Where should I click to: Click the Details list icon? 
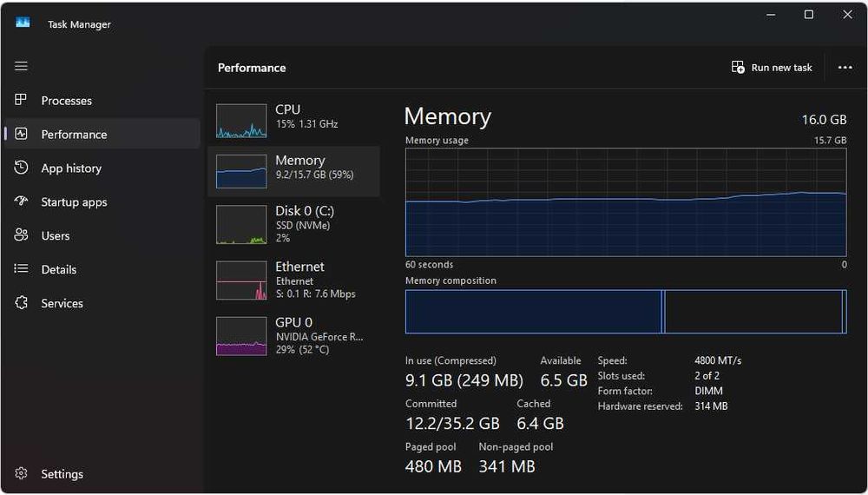[22, 269]
